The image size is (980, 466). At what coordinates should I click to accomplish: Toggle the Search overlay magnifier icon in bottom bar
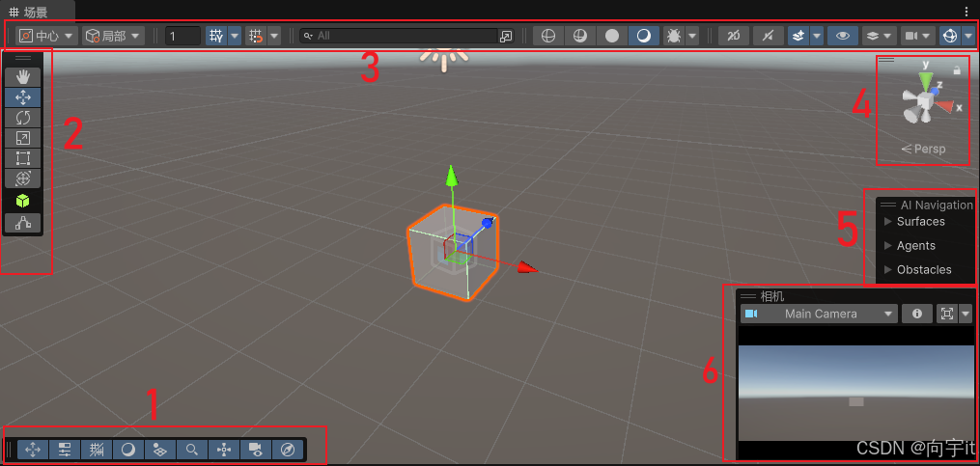tap(192, 450)
